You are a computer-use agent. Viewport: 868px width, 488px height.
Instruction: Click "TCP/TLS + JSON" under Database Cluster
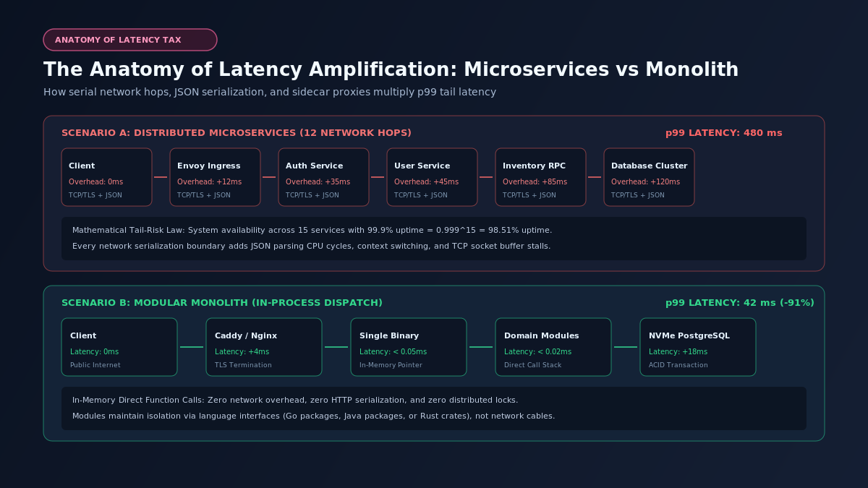click(638, 195)
